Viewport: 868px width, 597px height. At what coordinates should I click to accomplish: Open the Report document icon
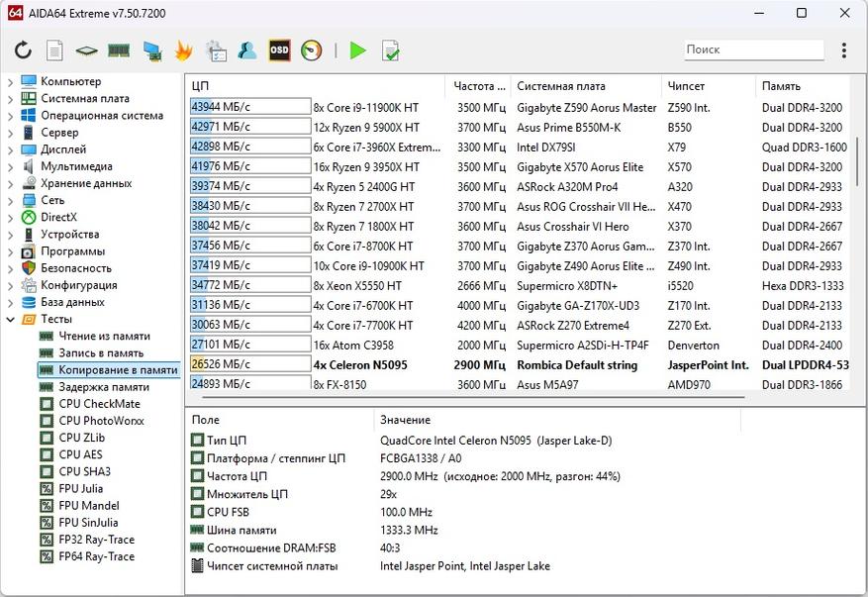(55, 50)
